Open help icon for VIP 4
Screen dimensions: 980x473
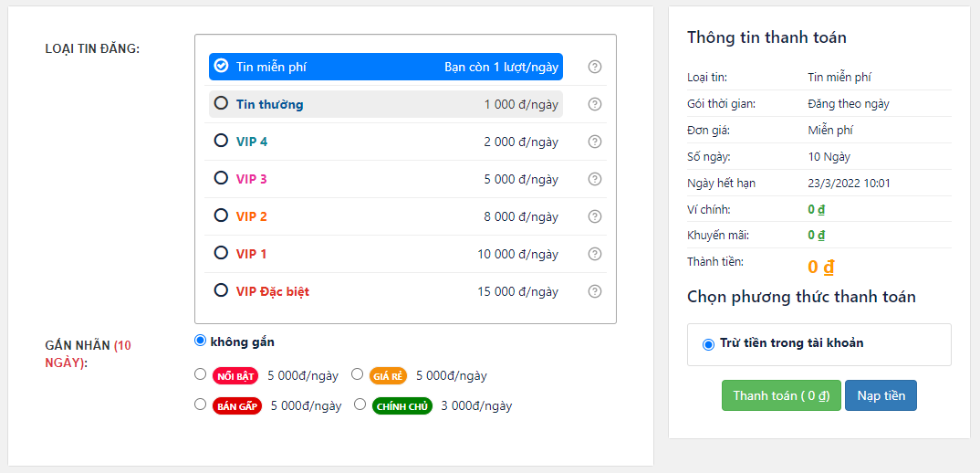(x=595, y=142)
